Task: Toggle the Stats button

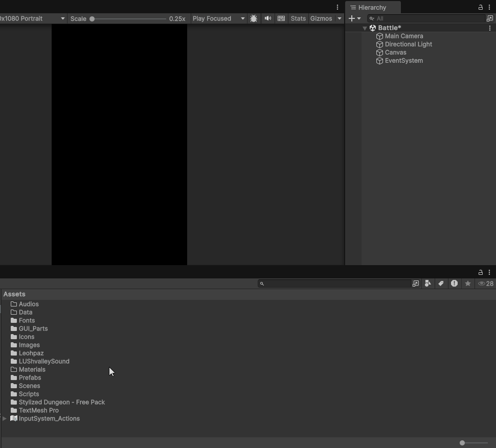Action: coord(298,18)
